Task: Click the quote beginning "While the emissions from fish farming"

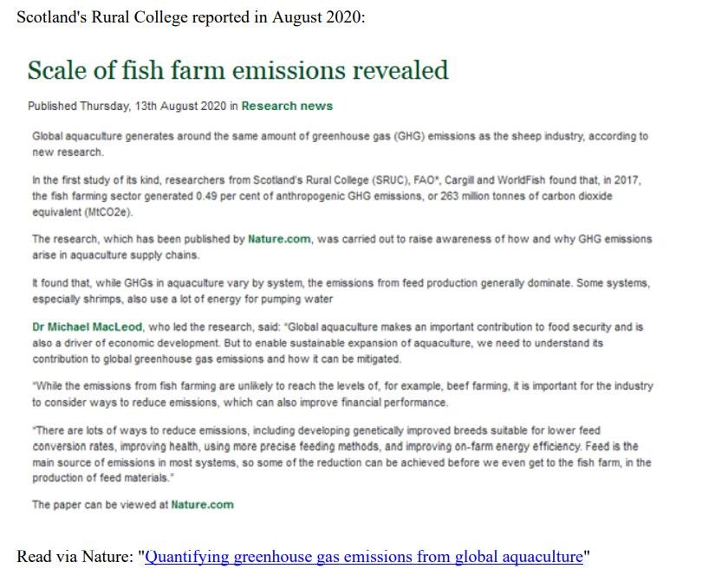Action: click(x=338, y=394)
